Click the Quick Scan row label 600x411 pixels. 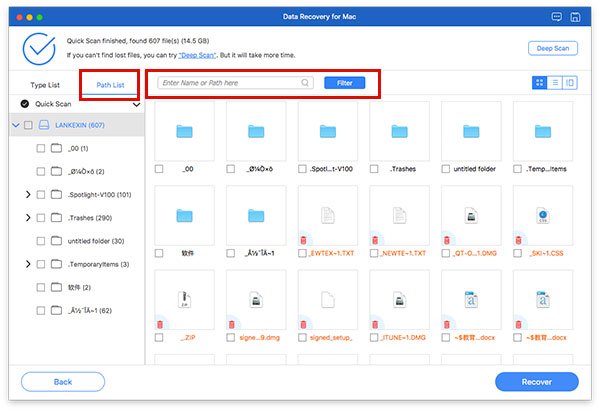[x=53, y=104]
